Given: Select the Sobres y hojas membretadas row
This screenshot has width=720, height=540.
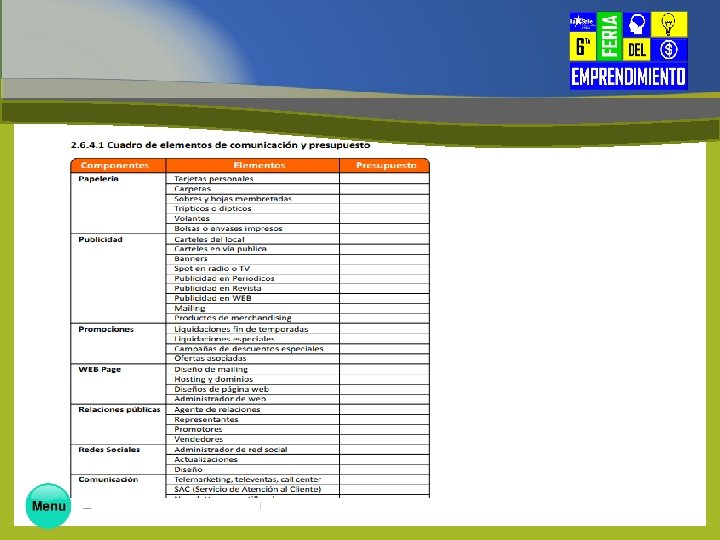Looking at the screenshot, I should coord(253,199).
